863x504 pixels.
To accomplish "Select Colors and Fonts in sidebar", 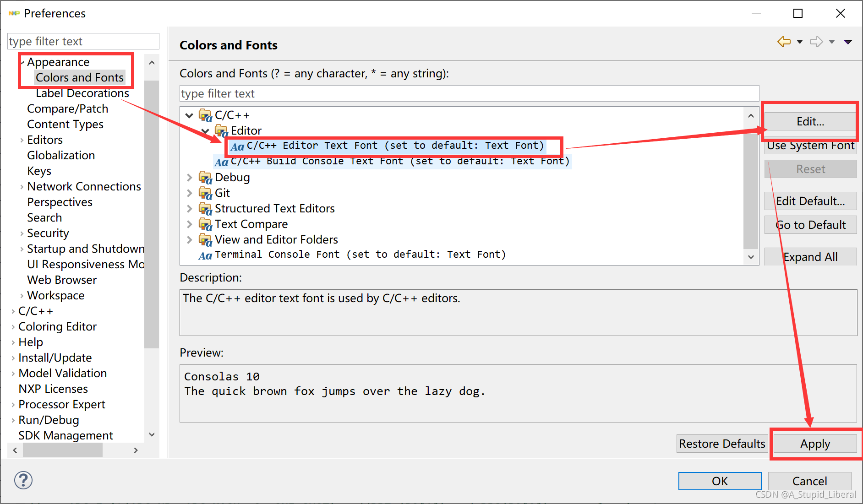I will pyautogui.click(x=80, y=77).
